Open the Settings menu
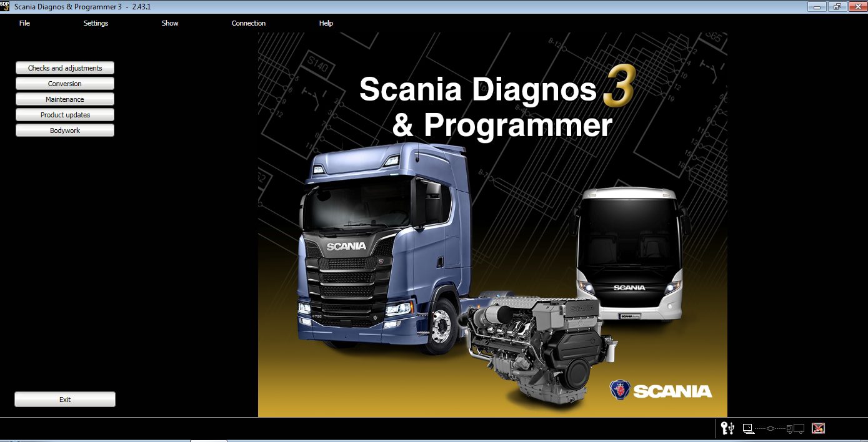The image size is (868, 442). 96,23
